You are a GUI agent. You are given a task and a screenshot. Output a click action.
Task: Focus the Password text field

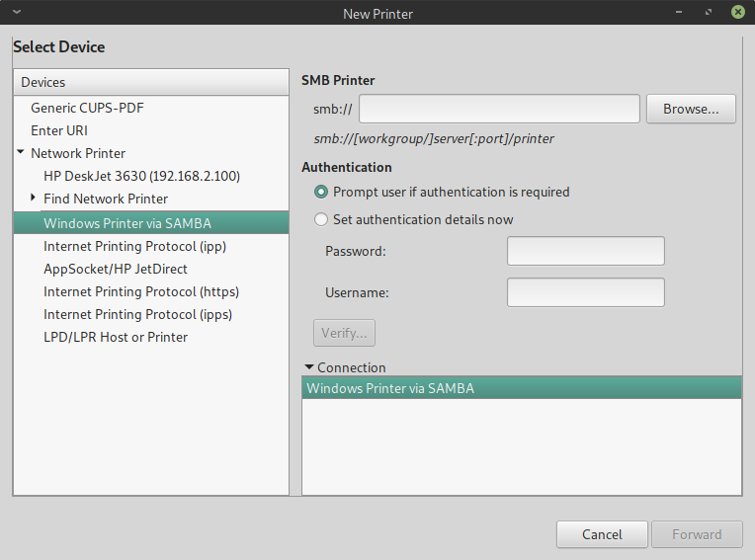(x=585, y=251)
